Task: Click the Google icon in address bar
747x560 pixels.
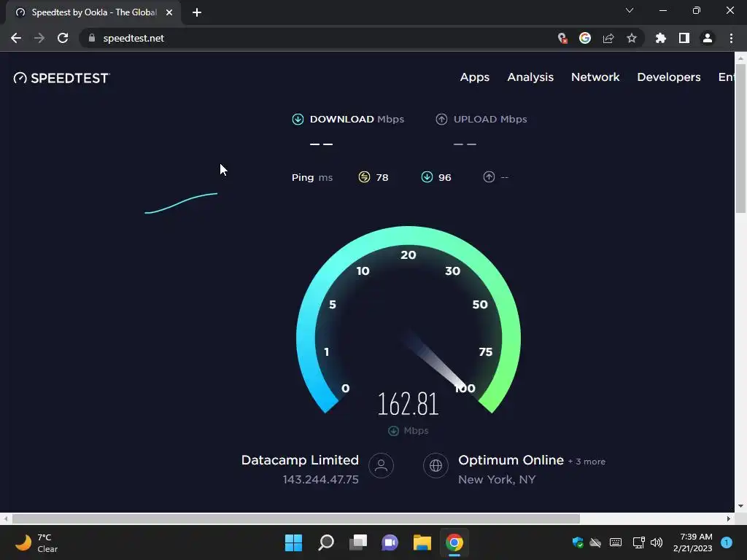Action: 585,38
